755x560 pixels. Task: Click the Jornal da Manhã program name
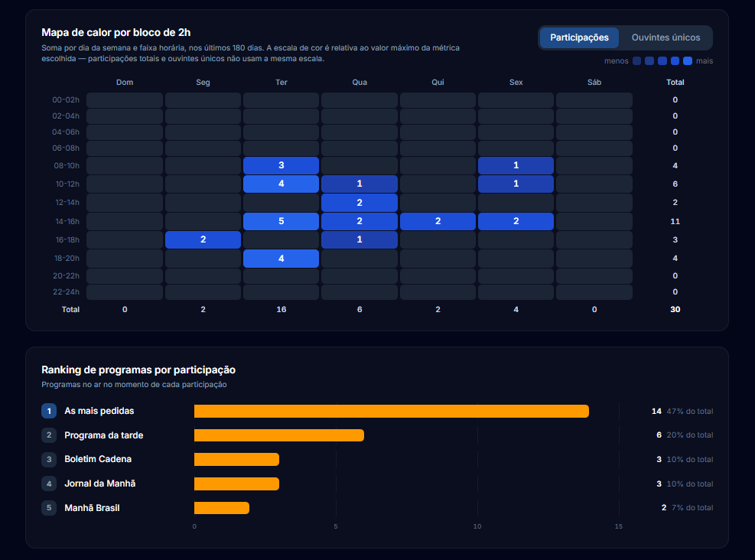click(x=99, y=483)
